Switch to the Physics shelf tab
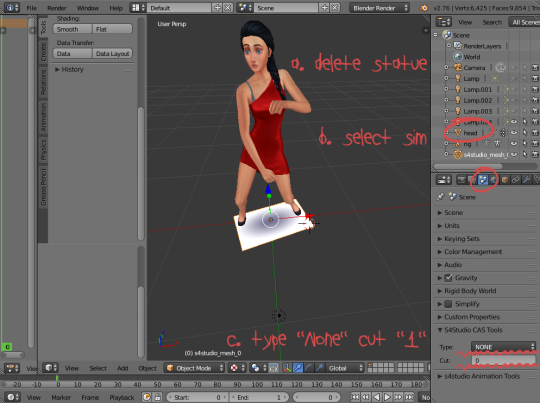 pyautogui.click(x=43, y=149)
